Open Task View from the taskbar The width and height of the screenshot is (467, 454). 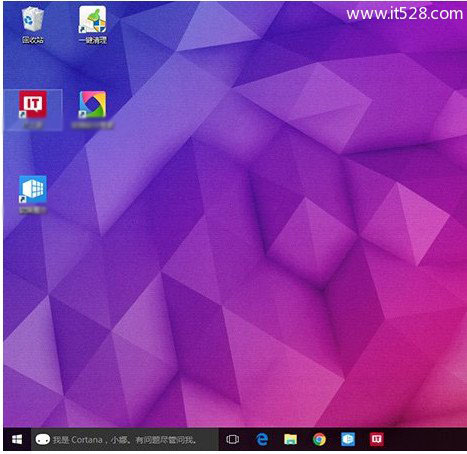pos(232,439)
